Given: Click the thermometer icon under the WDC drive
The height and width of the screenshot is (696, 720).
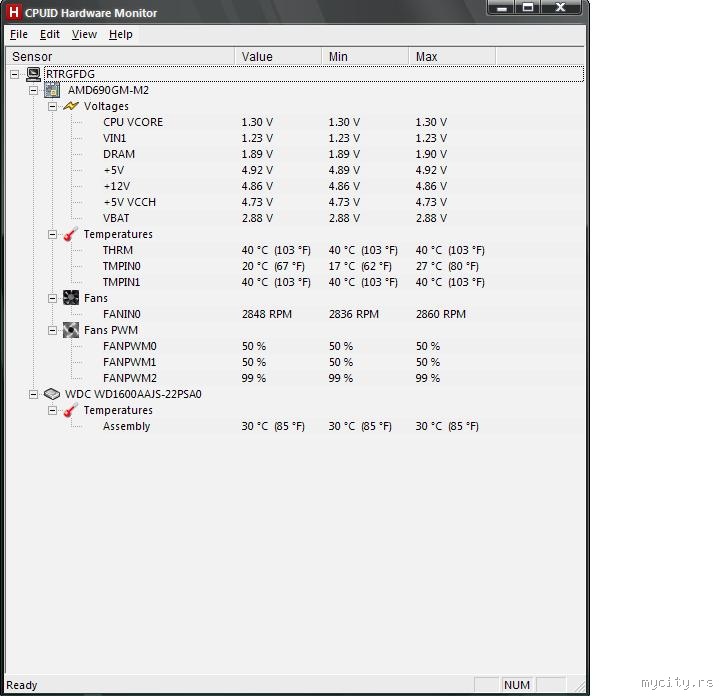Looking at the screenshot, I should coord(71,410).
